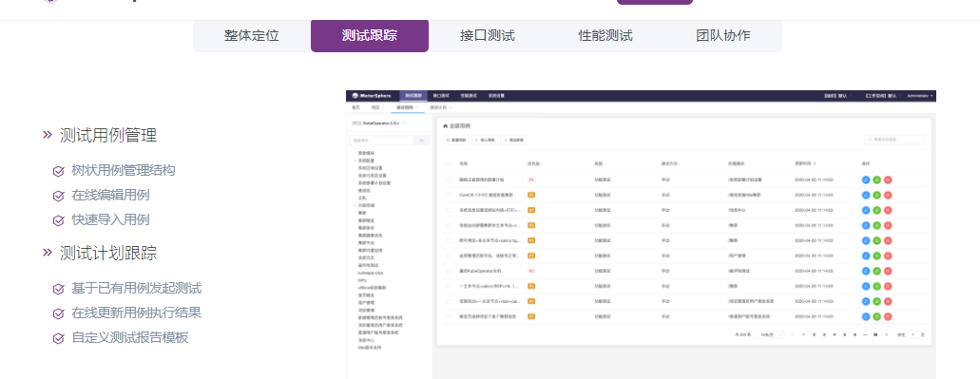Open the 【组织】默认 dropdown in header
This screenshot has width=980, height=379.
[x=837, y=96]
